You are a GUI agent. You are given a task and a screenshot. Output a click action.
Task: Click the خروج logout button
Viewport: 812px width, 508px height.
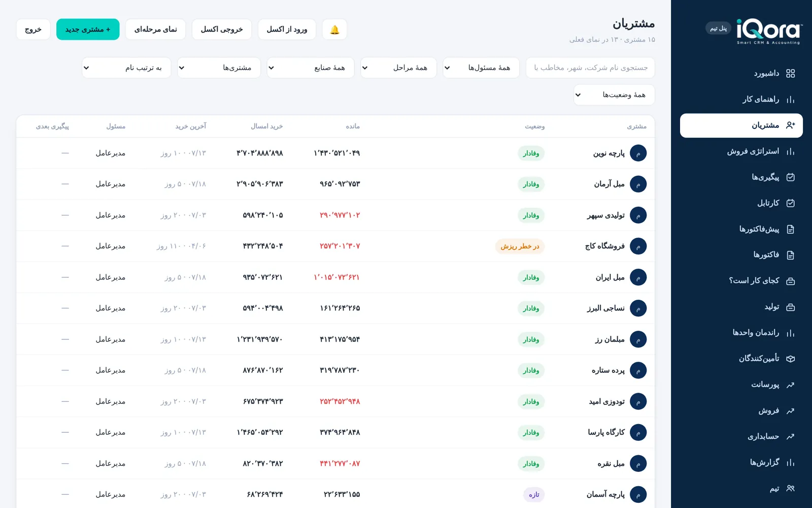pos(33,29)
